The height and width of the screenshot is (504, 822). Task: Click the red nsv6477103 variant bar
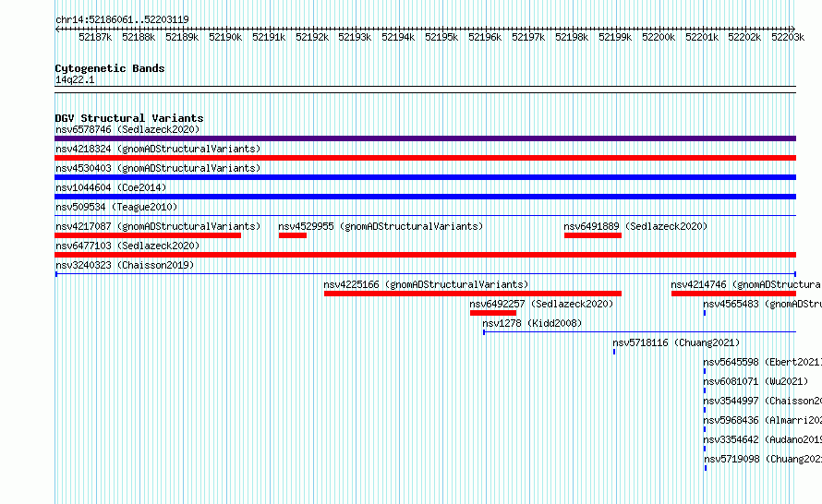click(x=425, y=255)
